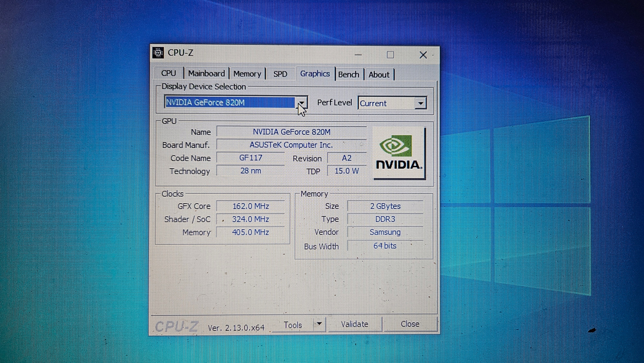Minimize the CPU-Z window

[358, 55]
